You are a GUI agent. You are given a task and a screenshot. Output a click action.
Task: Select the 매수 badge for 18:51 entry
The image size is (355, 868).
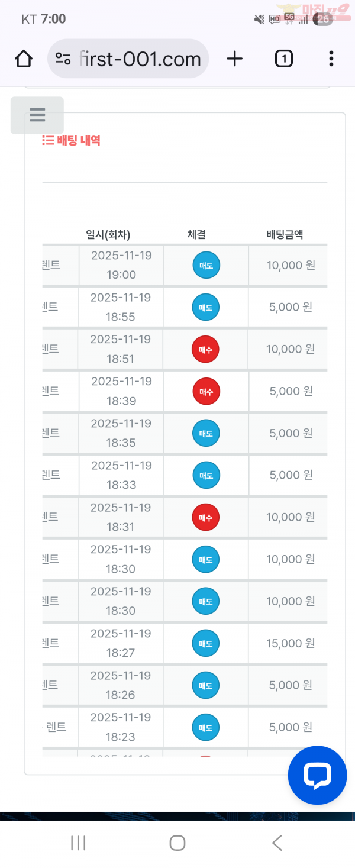tap(205, 349)
